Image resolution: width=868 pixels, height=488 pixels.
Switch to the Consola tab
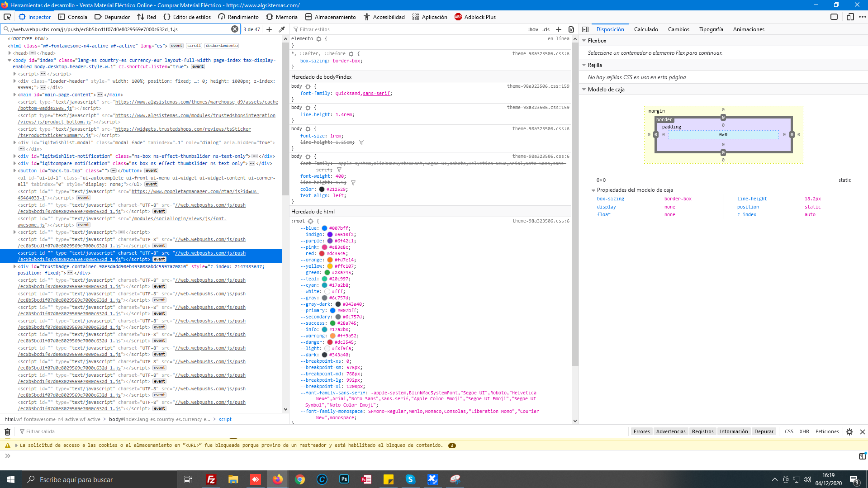[x=72, y=17]
